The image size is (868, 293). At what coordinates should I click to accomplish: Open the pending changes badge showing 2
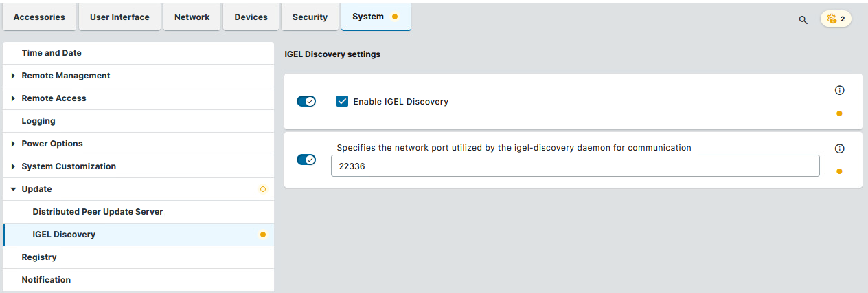click(x=836, y=19)
